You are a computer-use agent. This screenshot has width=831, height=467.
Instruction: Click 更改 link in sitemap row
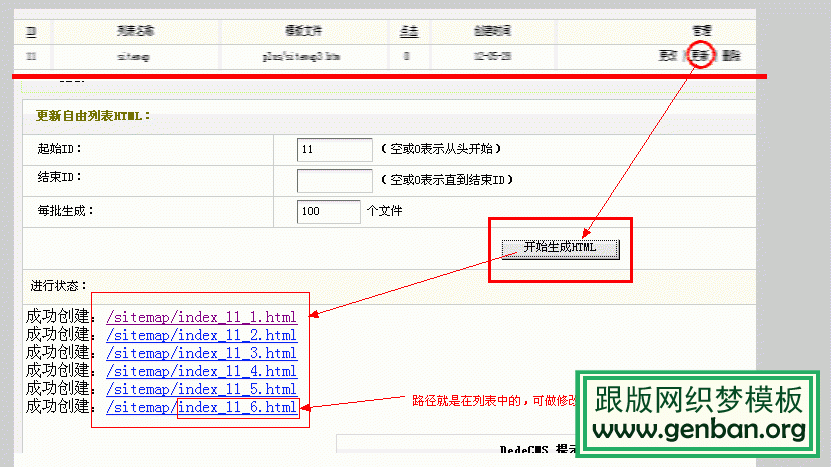[x=668, y=56]
